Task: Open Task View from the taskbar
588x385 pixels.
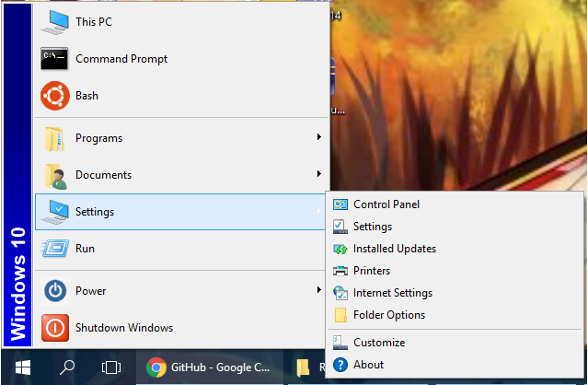Action: point(111,367)
